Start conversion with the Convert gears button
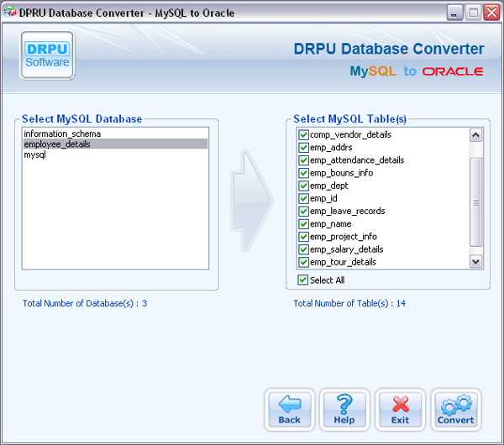Viewport: 504px width, 445px height. pos(456,410)
